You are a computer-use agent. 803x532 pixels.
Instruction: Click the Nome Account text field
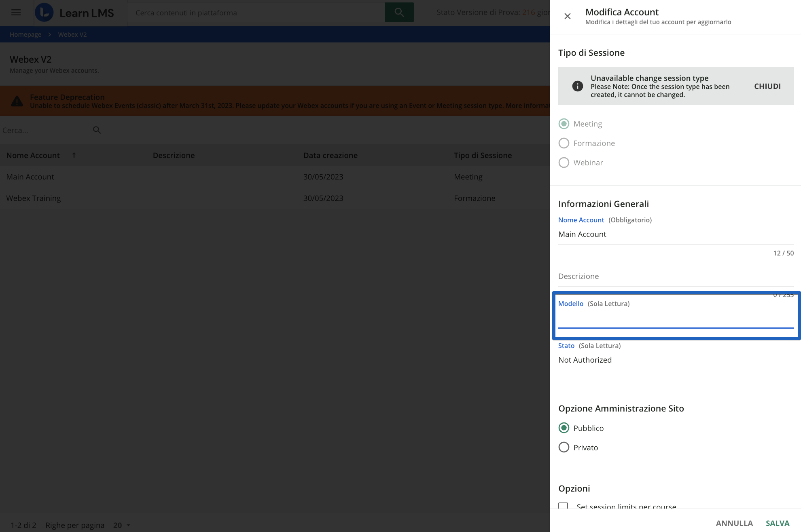coord(676,234)
